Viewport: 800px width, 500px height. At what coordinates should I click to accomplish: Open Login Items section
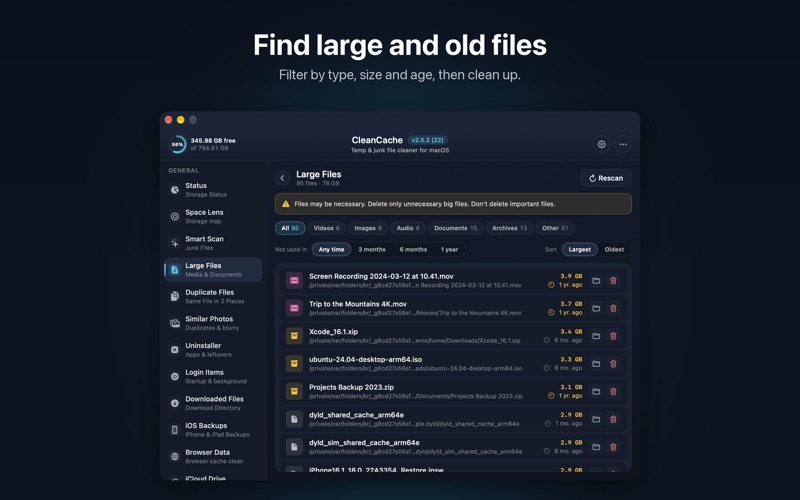tap(213, 377)
